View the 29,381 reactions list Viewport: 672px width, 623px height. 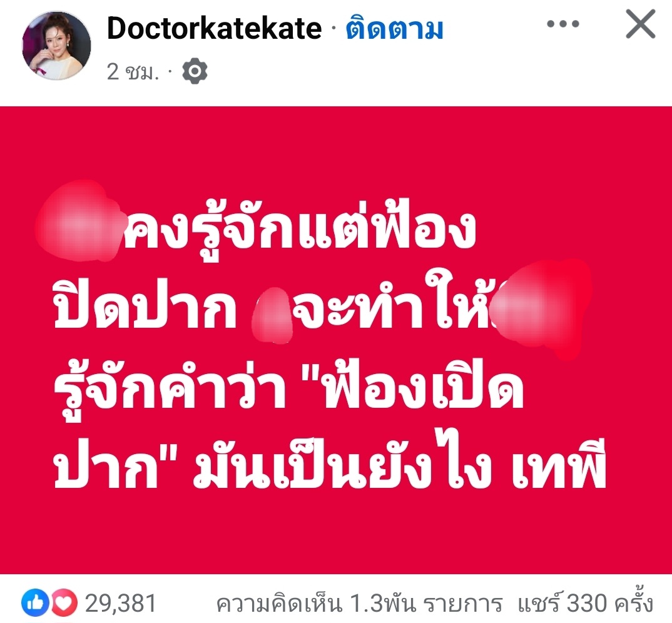click(x=120, y=603)
